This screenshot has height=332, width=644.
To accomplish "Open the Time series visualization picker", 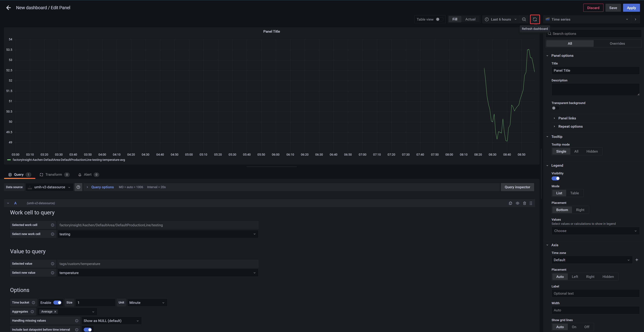I will click(587, 19).
